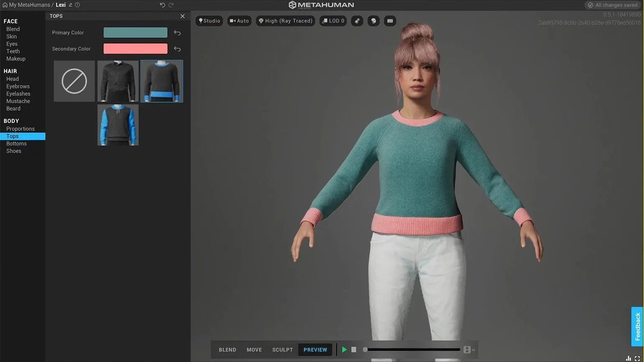Reset the Secondary Color to default
The image size is (644, 362).
177,49
